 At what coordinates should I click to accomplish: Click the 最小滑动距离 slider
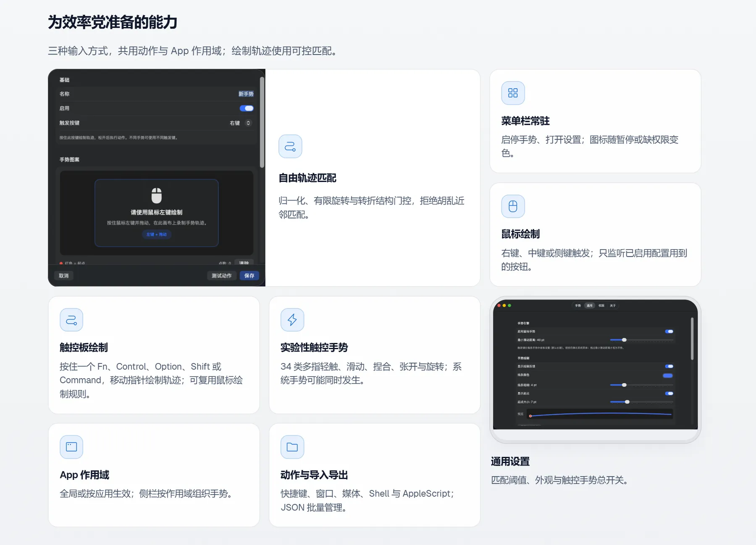[641, 340]
